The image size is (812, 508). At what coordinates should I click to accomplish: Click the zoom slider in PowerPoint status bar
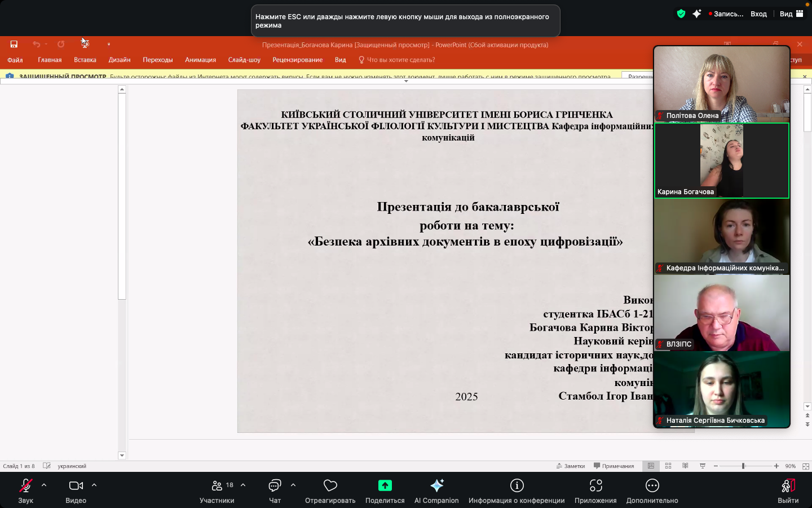[743, 466]
